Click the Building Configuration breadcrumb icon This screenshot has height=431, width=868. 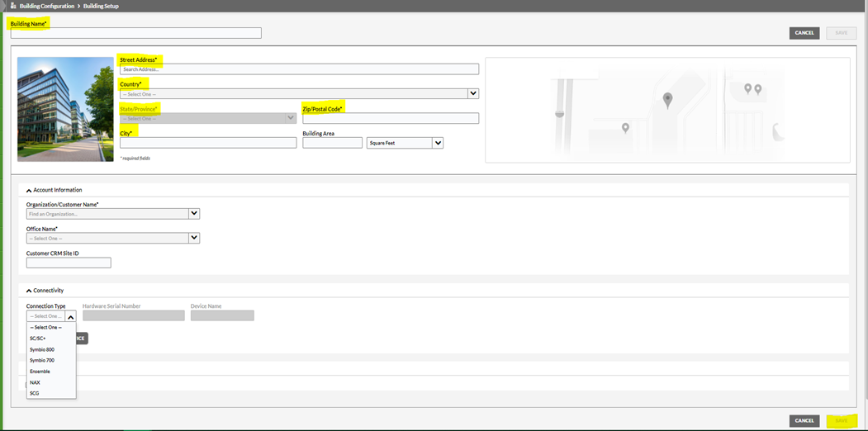[13, 6]
